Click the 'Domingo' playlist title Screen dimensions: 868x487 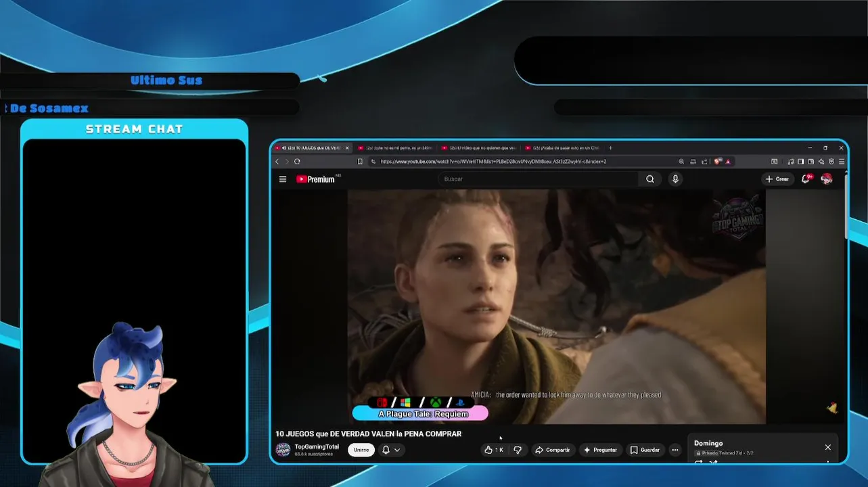point(708,443)
